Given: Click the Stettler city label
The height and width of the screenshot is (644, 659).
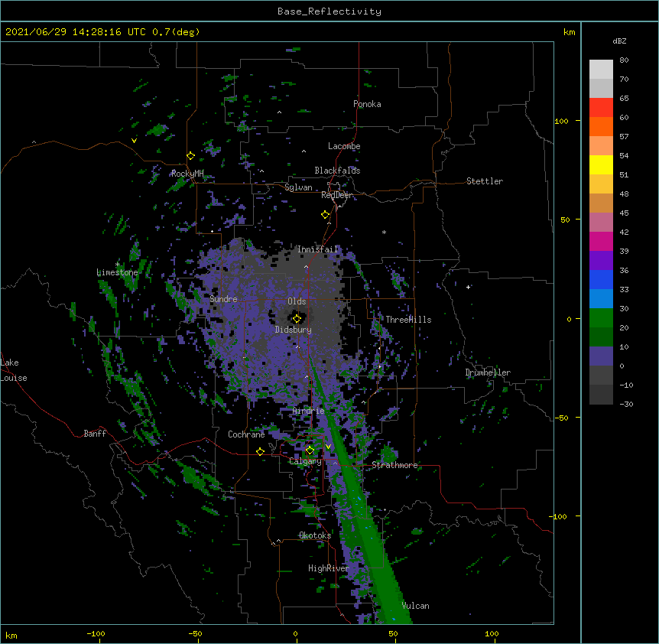Looking at the screenshot, I should [484, 181].
